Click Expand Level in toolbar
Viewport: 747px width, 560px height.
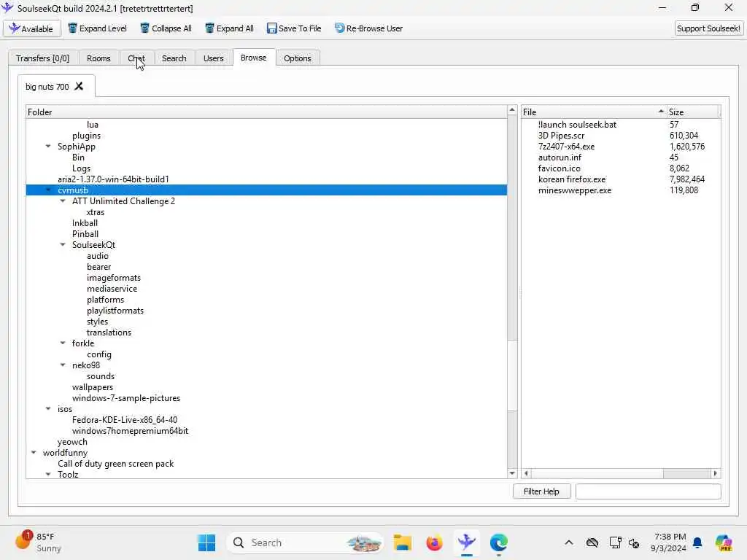click(97, 28)
